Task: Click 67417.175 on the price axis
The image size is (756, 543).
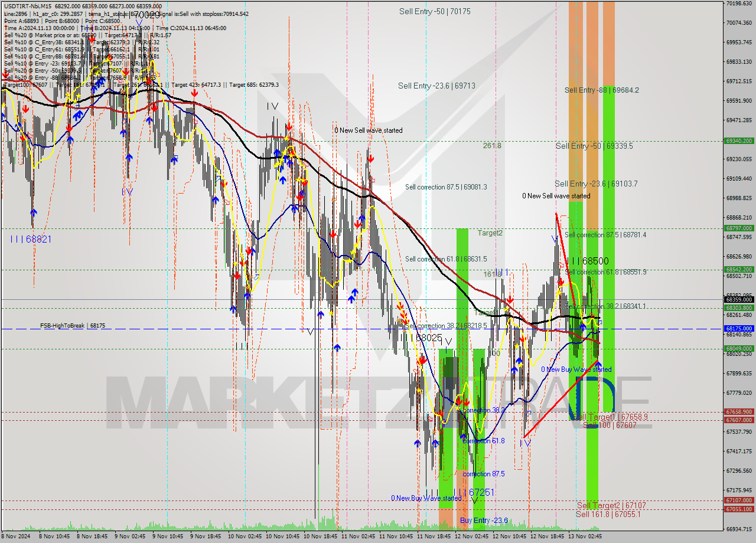Action: click(x=739, y=451)
